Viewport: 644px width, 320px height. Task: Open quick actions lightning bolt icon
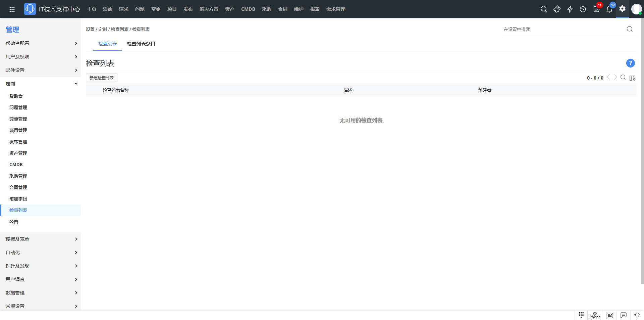[570, 9]
